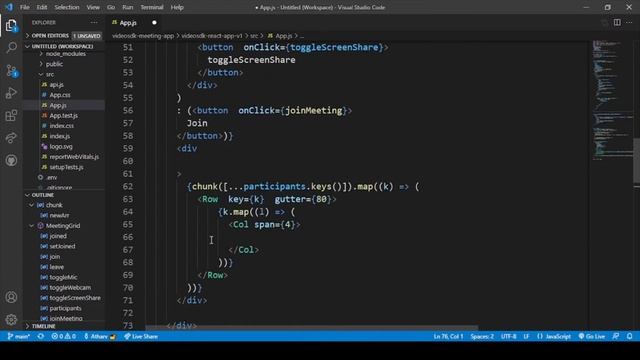The width and height of the screenshot is (640, 360).
Task: Open errors and warnings in status bar
Action: coord(63,336)
